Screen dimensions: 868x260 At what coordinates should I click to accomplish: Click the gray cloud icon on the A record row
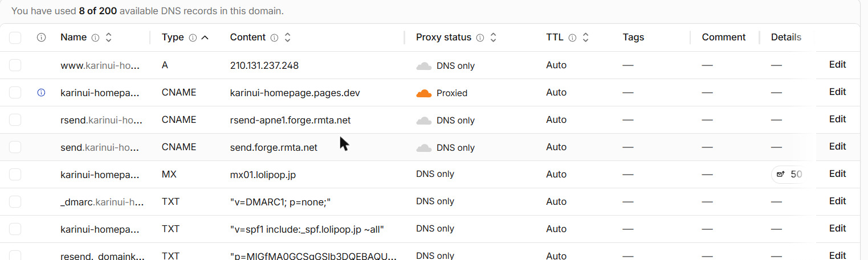coord(423,66)
